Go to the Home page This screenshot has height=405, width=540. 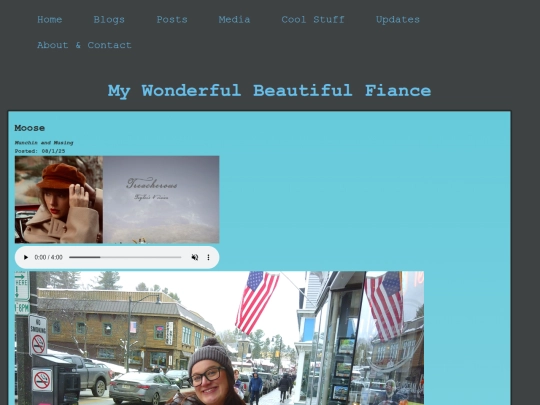50,20
